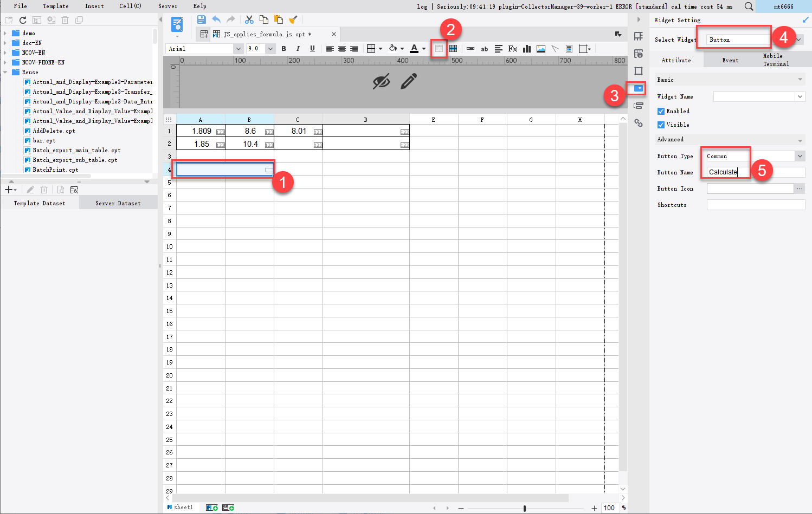Select the Widget Settings icon in right sidebar
Image resolution: width=812 pixels, height=514 pixels.
(639, 88)
